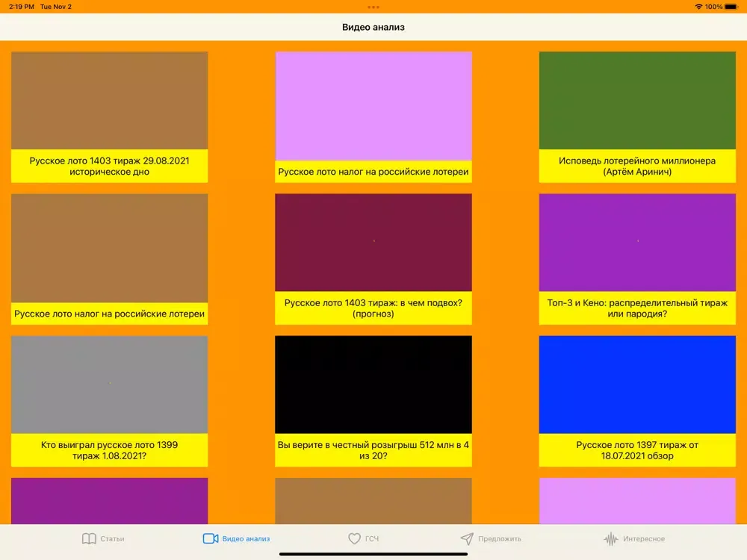Open pink thumbnail above налог на российские лотереи
Image resolution: width=747 pixels, height=560 pixels.
[373, 106]
